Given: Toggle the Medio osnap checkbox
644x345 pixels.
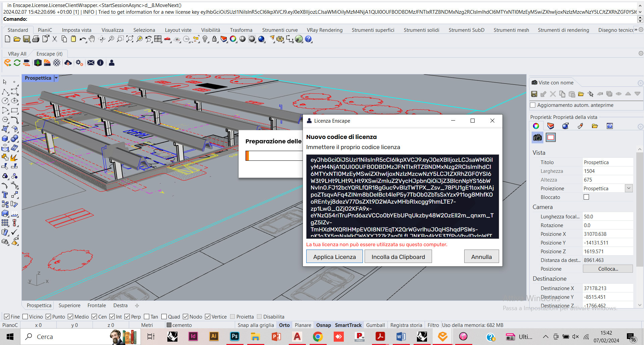Looking at the screenshot, I should [70, 317].
